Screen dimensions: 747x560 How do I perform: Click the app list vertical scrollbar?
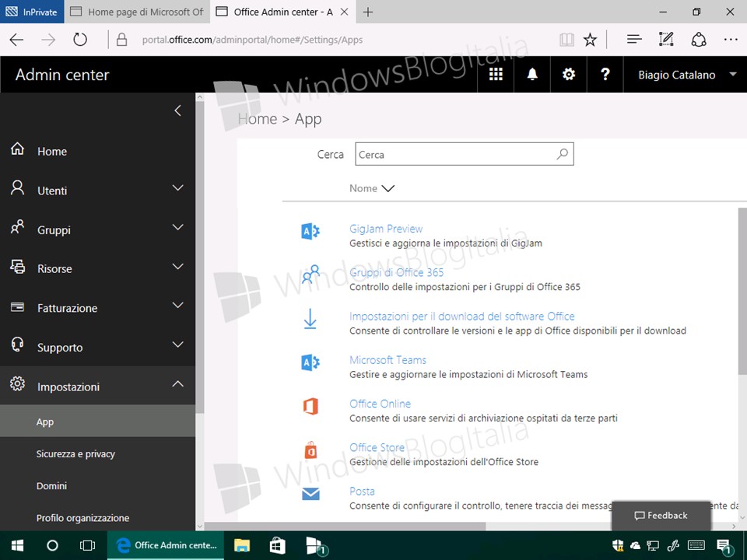tap(742, 290)
